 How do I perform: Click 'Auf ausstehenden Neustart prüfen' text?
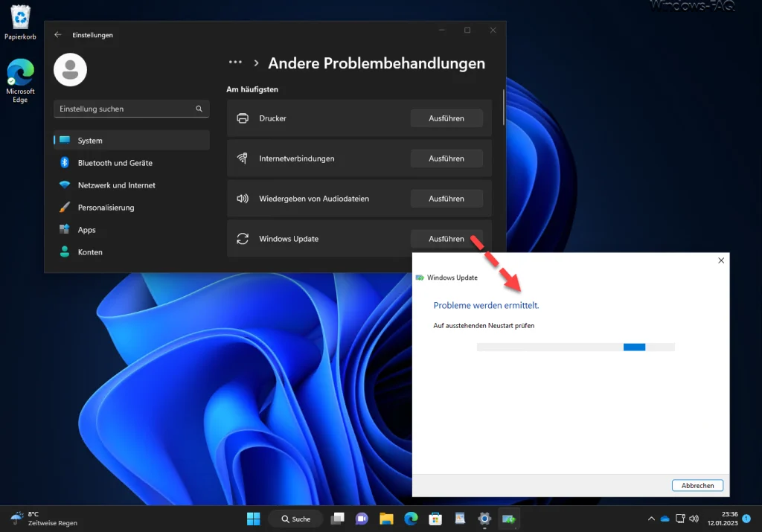click(484, 325)
